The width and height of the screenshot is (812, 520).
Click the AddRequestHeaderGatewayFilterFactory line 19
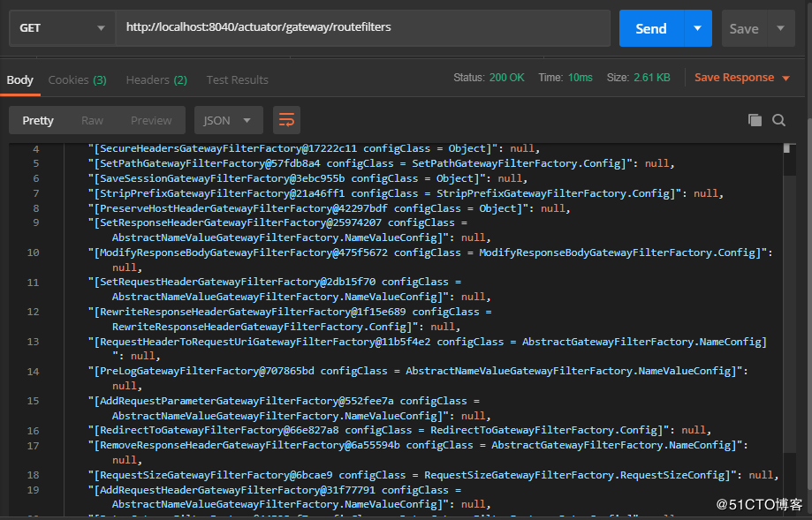290,497
